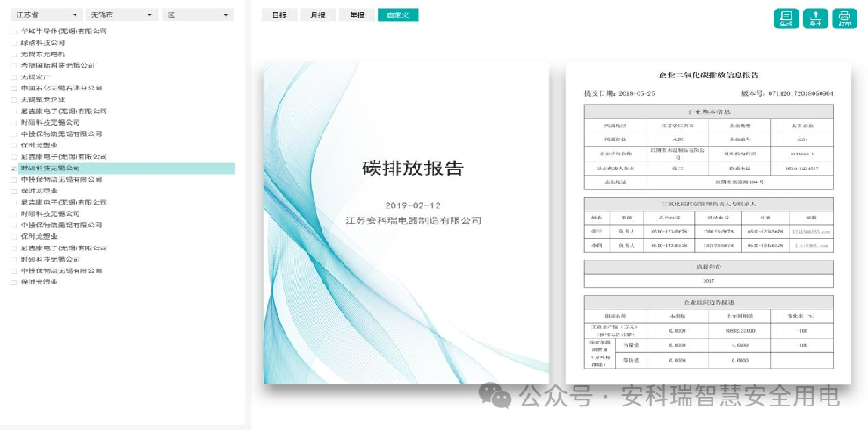Click the 导出 (export) icon
The width and height of the screenshot is (868, 431).
(x=815, y=18)
